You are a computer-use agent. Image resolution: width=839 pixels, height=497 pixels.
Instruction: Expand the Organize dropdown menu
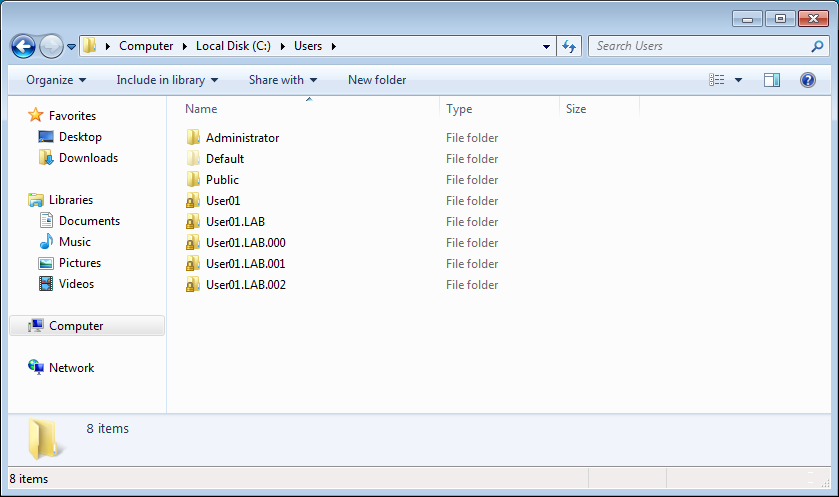pyautogui.click(x=56, y=80)
